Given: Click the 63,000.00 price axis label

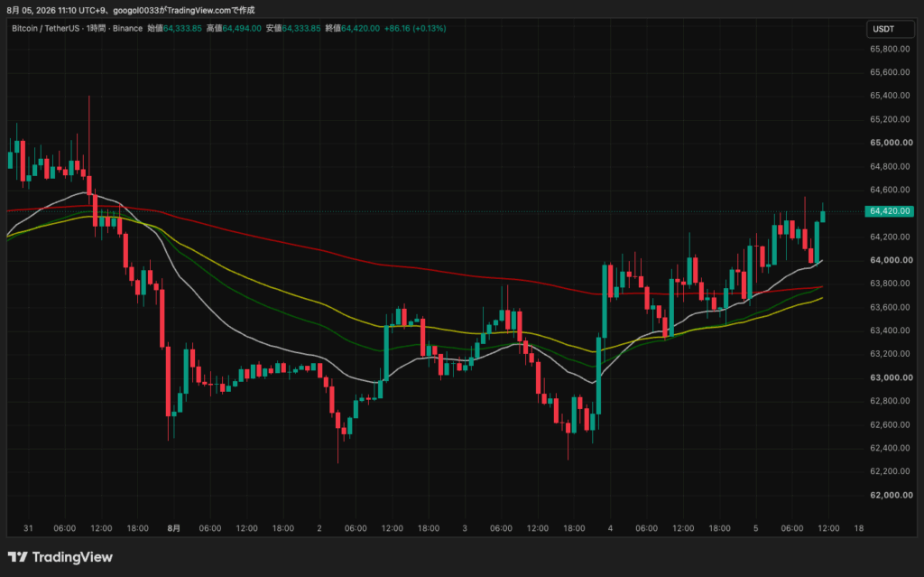Looking at the screenshot, I should [x=891, y=377].
